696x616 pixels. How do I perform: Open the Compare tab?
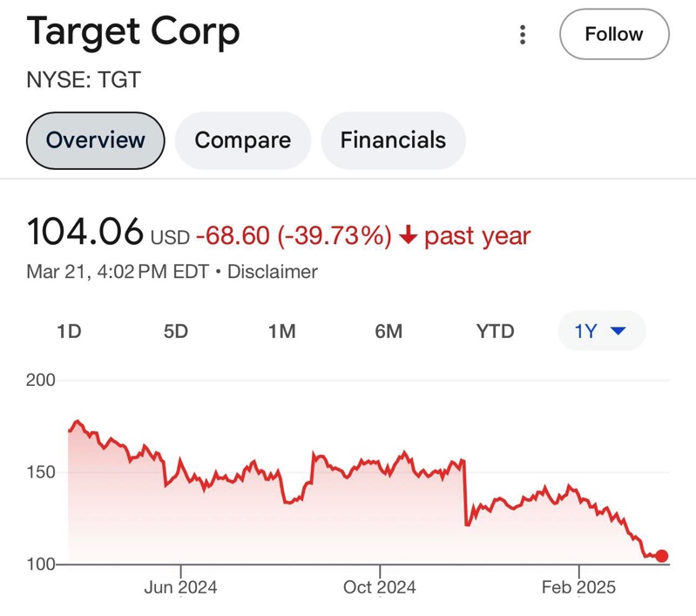tap(242, 140)
